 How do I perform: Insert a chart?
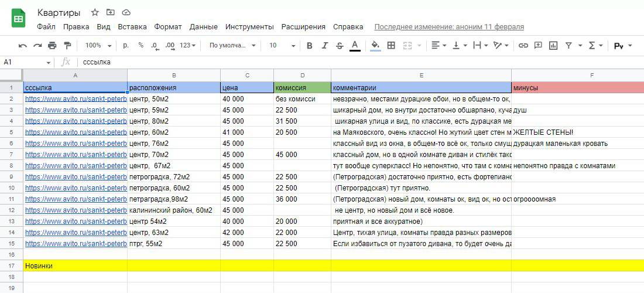[x=553, y=45]
